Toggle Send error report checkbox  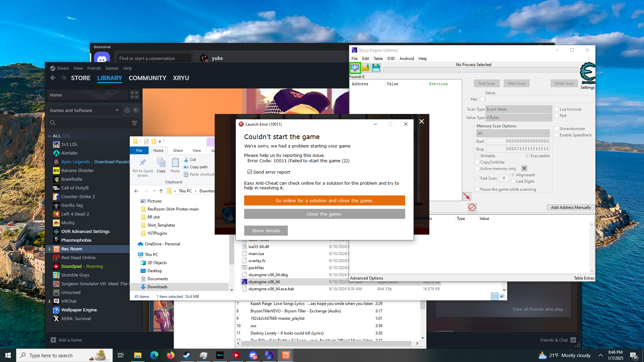[x=250, y=172]
